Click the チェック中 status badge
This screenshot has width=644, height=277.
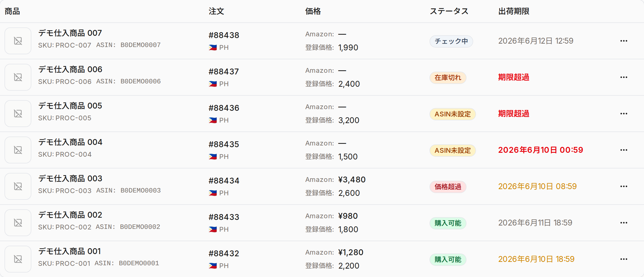coord(451,41)
